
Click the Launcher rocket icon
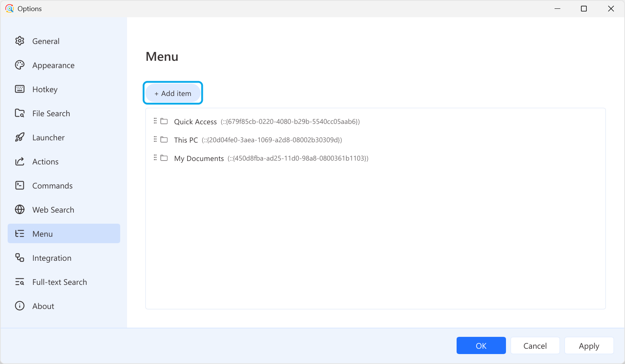pyautogui.click(x=20, y=137)
